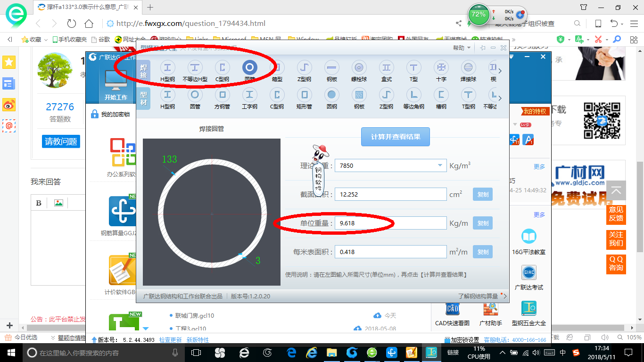This screenshot has width=644, height=362.
Task: Show more welded sections with right arrow
Action: click(500, 71)
